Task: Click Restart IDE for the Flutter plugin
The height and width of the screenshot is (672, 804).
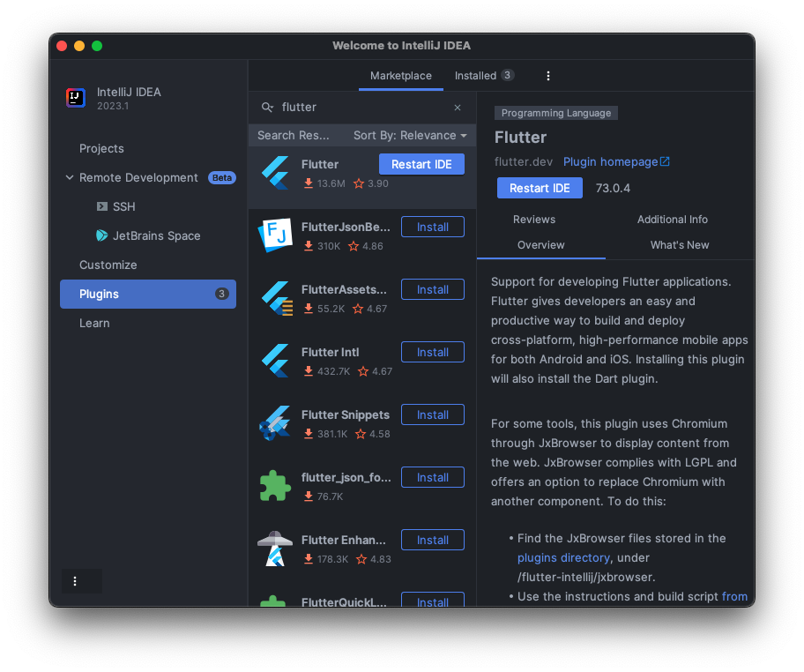Action: pyautogui.click(x=421, y=164)
